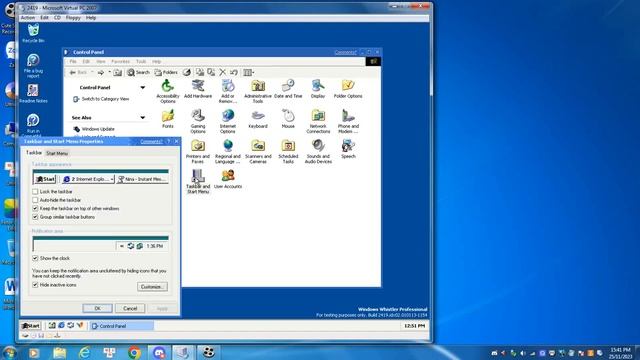Viewport: 640px width, 360px height.
Task: Toggle Hide inactive icons checkbox
Action: pos(35,285)
